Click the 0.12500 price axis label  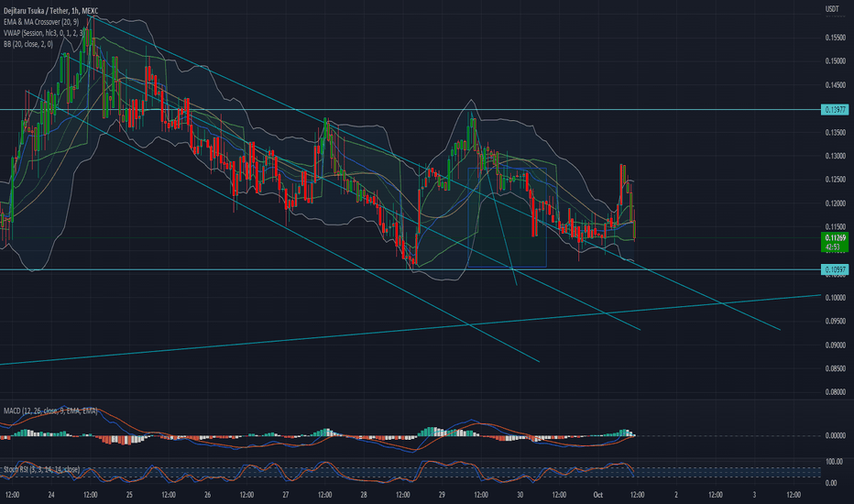click(835, 180)
